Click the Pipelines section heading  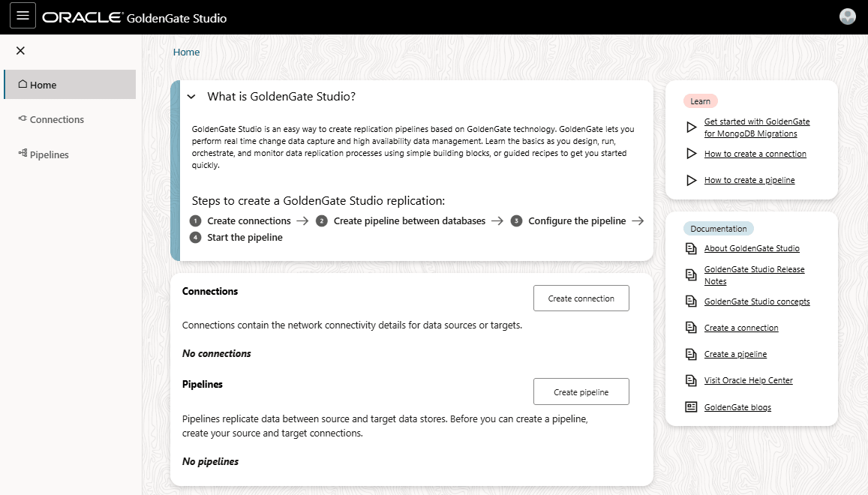(202, 384)
